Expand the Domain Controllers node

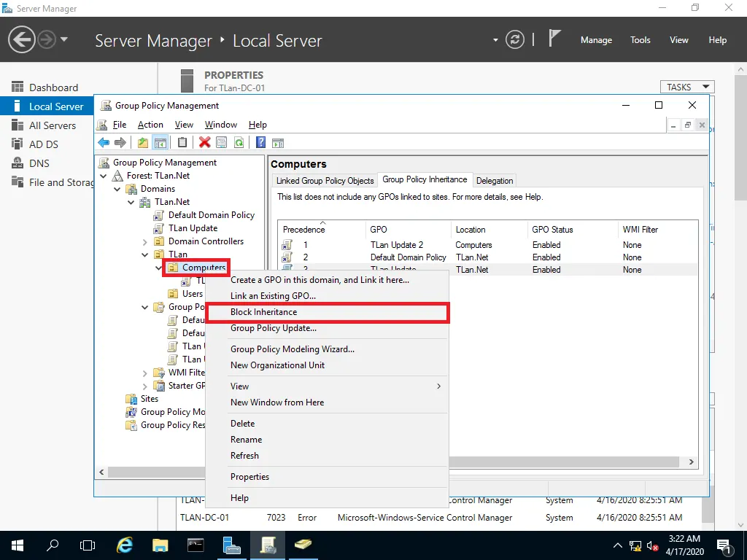pyautogui.click(x=144, y=241)
